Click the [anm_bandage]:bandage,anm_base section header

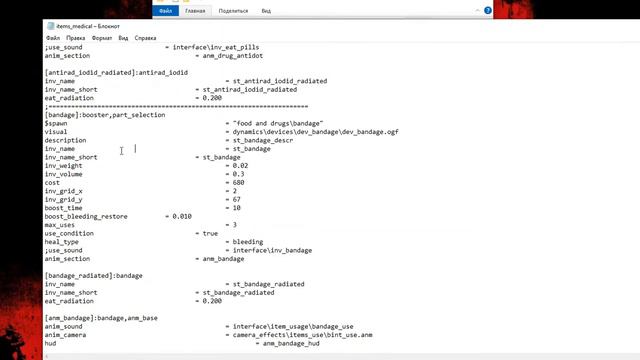(x=101, y=318)
